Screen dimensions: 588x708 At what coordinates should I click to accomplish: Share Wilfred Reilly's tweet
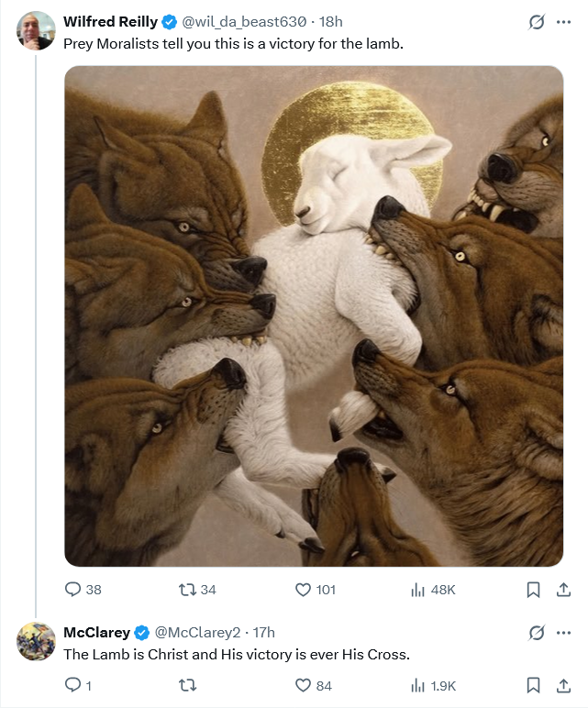click(x=563, y=590)
